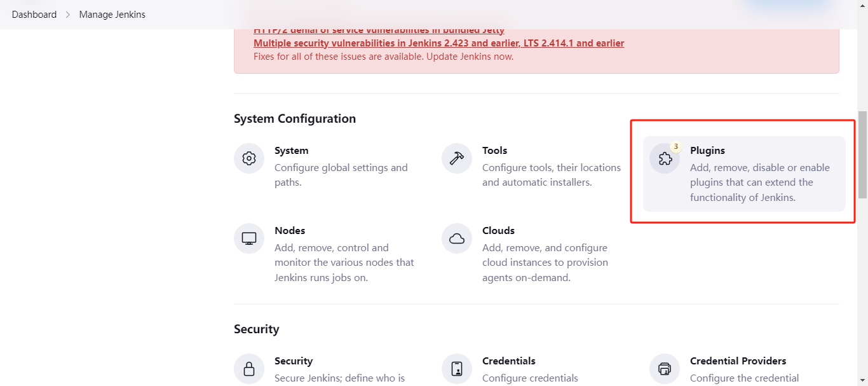
Task: Click the Tools hammer icon
Action: point(457,158)
